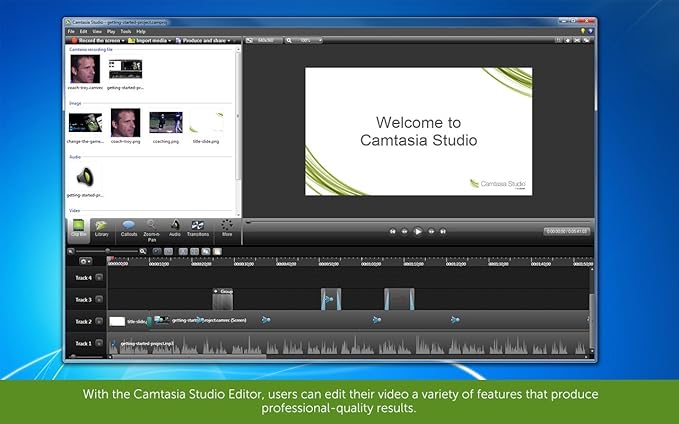Toggle the lock on Track 4
This screenshot has height=424, width=679.
click(x=99, y=278)
